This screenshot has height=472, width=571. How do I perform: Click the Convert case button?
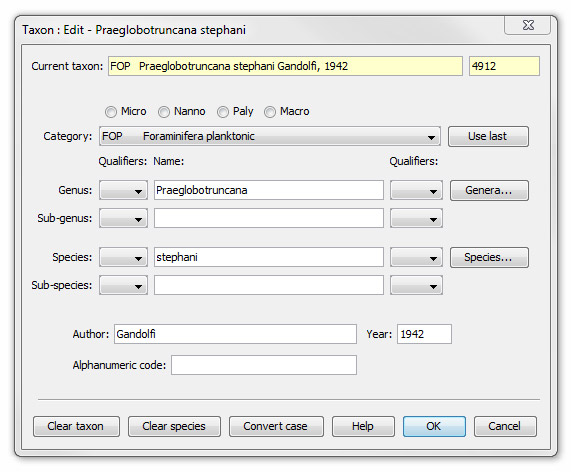pyautogui.click(x=276, y=426)
